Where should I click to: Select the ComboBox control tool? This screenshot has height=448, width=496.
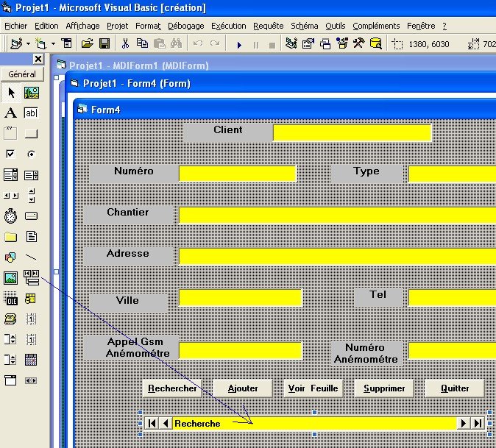coord(10,175)
